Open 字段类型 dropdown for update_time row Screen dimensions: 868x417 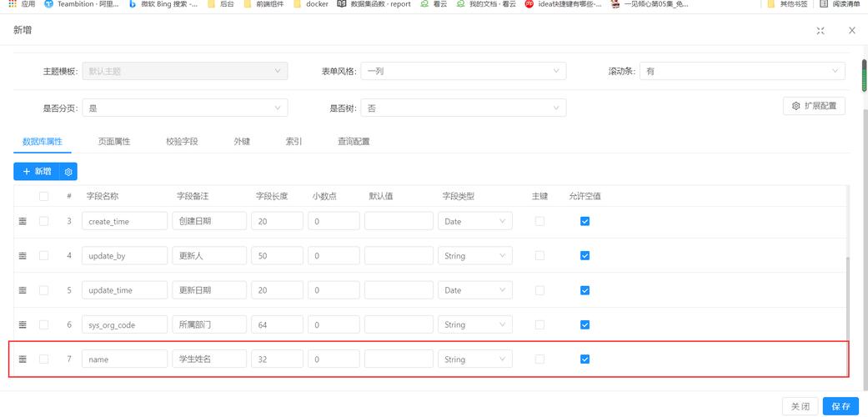475,290
